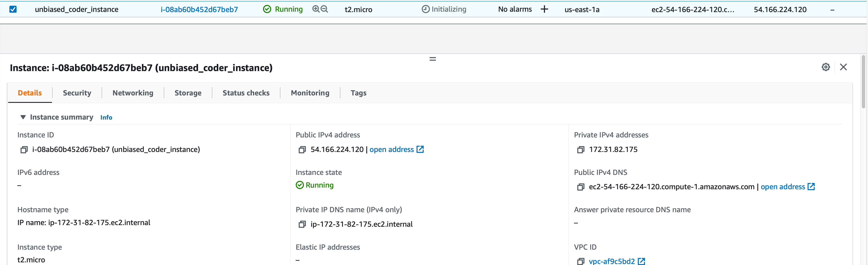Copy the private IP DNS name ip-172-31-82-175.ec2.internal
This screenshot has width=868, height=265.
[302, 224]
